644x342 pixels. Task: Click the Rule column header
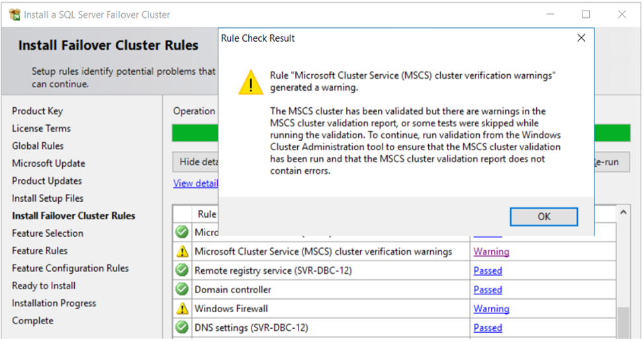pyautogui.click(x=207, y=214)
